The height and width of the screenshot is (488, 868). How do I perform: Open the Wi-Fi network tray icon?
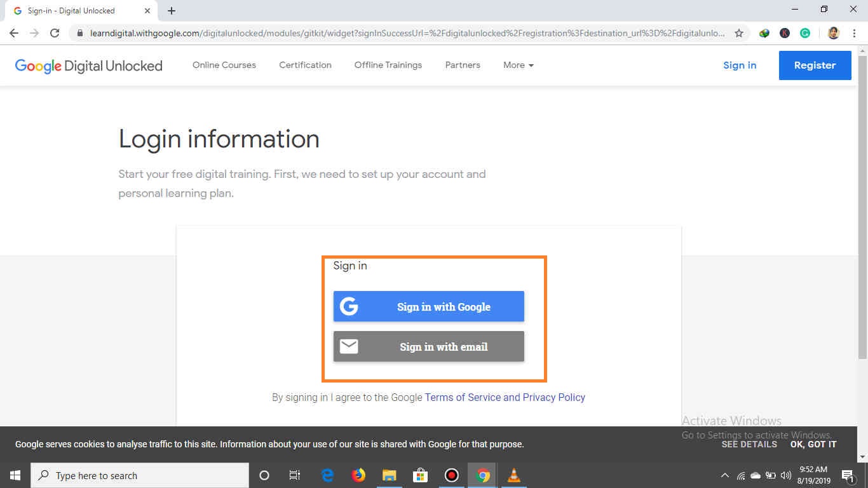[x=740, y=475]
